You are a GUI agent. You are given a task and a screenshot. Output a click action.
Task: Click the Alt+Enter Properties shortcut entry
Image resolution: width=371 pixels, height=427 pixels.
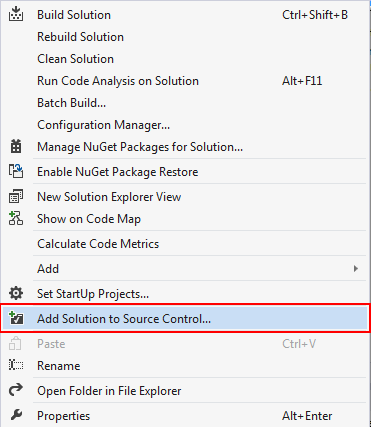307,416
